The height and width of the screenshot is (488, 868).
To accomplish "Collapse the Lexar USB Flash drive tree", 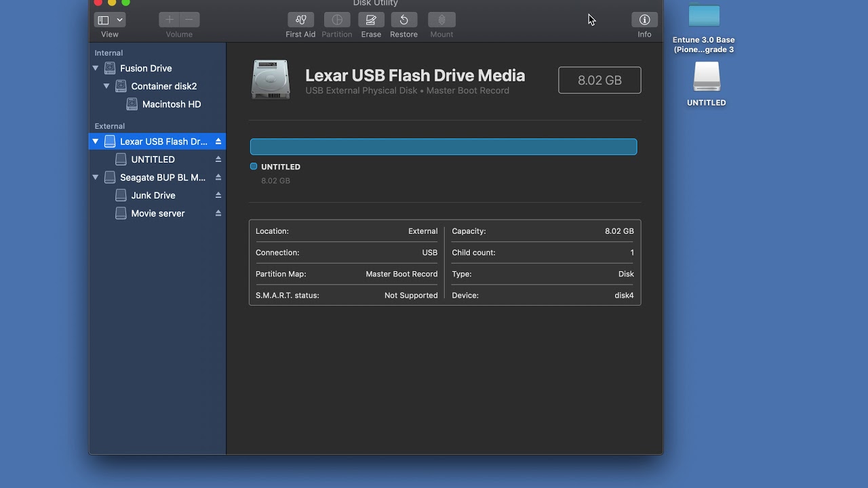I will [96, 141].
